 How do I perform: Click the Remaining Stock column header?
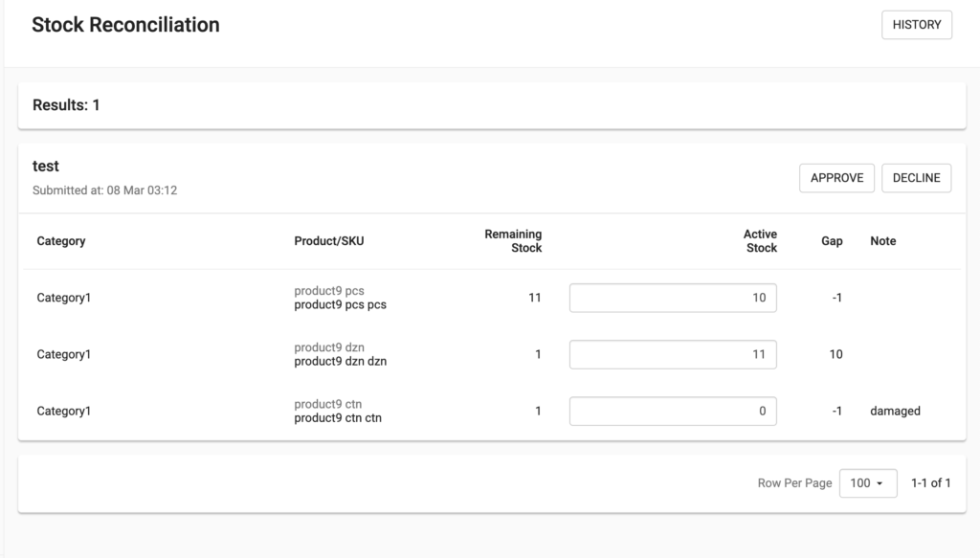(x=513, y=241)
